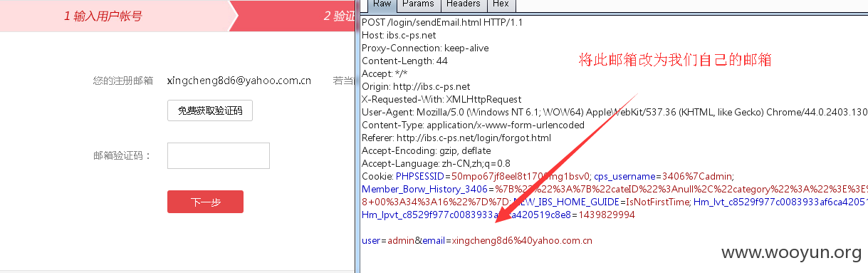This screenshot has height=273, width=868.
Task: Click the 您的注册邮箱 label
Action: (x=123, y=81)
